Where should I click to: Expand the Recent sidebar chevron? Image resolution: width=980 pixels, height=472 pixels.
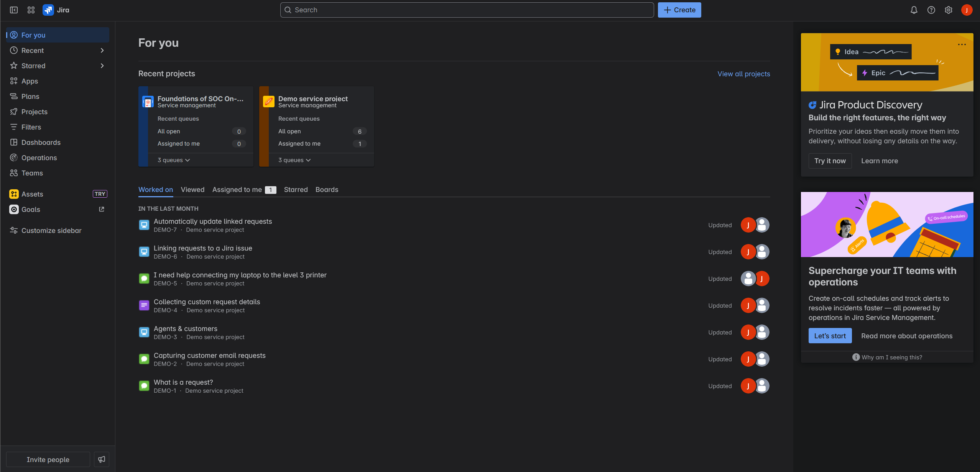102,50
